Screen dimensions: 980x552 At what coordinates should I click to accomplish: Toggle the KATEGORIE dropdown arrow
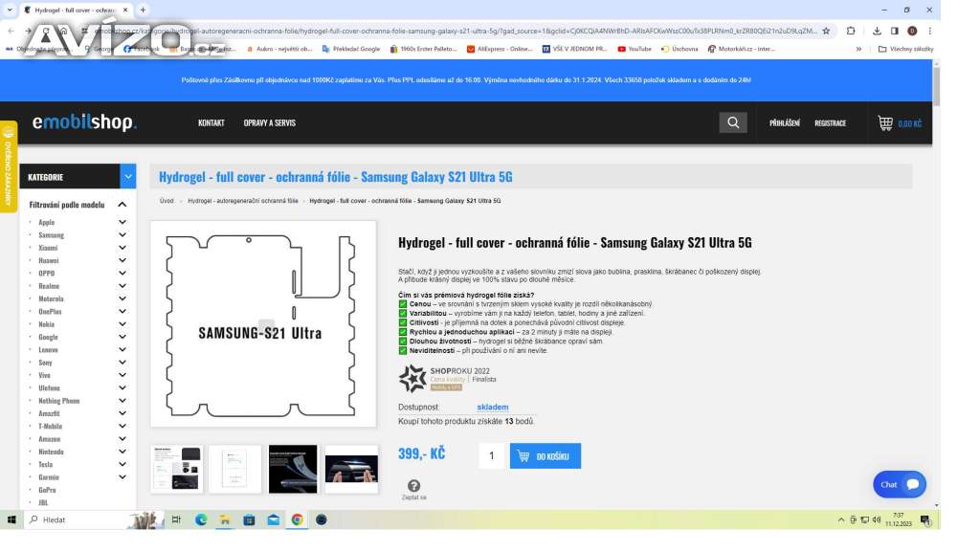coord(128,177)
